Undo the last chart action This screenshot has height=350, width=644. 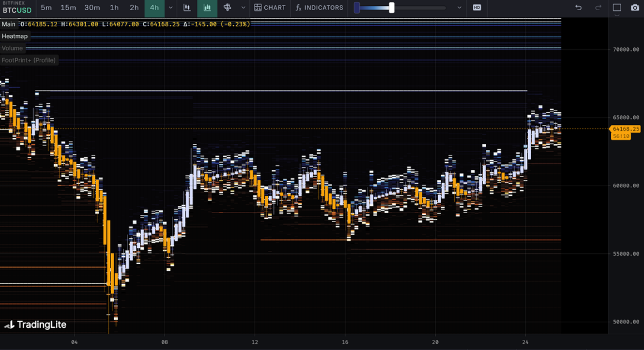tap(579, 8)
